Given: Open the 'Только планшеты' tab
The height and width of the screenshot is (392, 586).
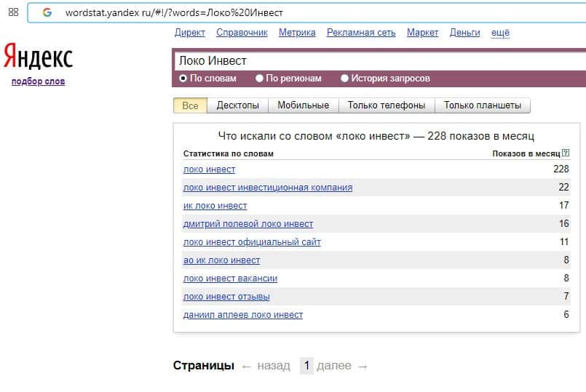Looking at the screenshot, I should [483, 105].
